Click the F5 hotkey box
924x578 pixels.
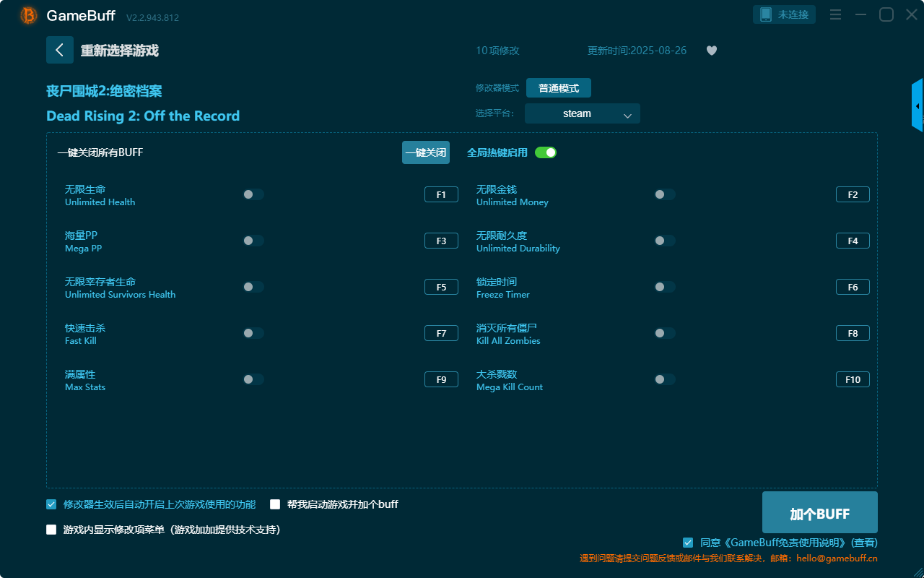(x=441, y=287)
